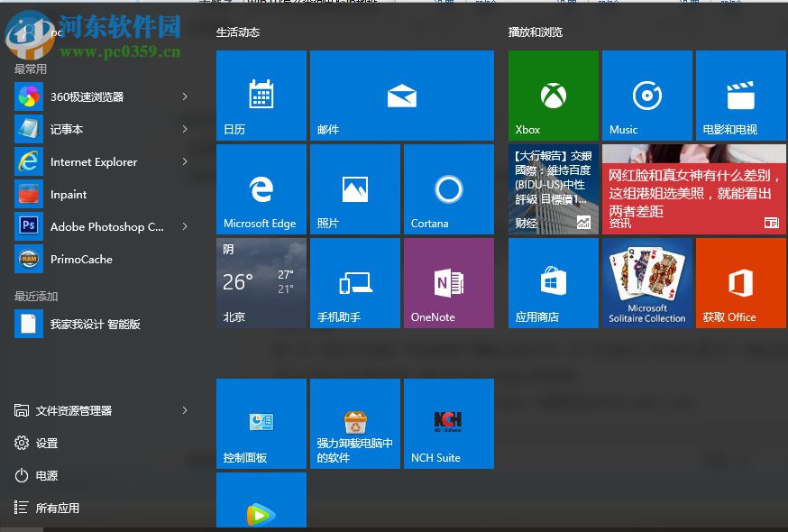Viewport: 788px width, 532px height.
Task: Open the OneNote tile
Action: click(447, 282)
